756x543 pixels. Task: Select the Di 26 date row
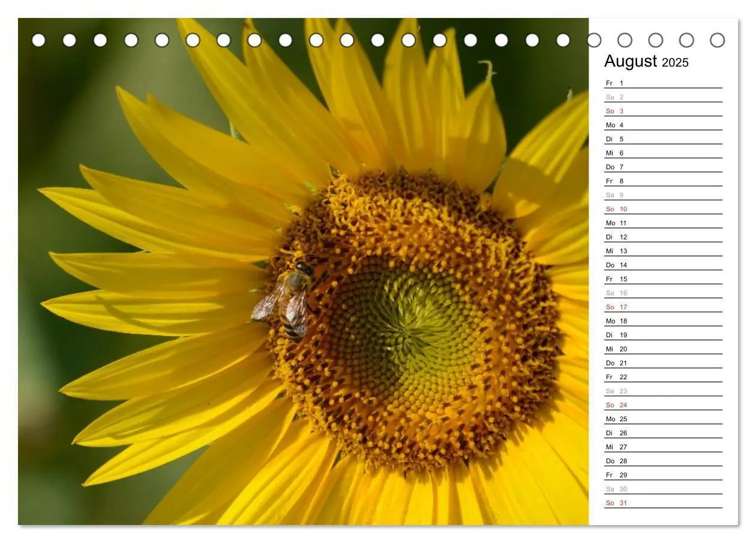point(663,433)
